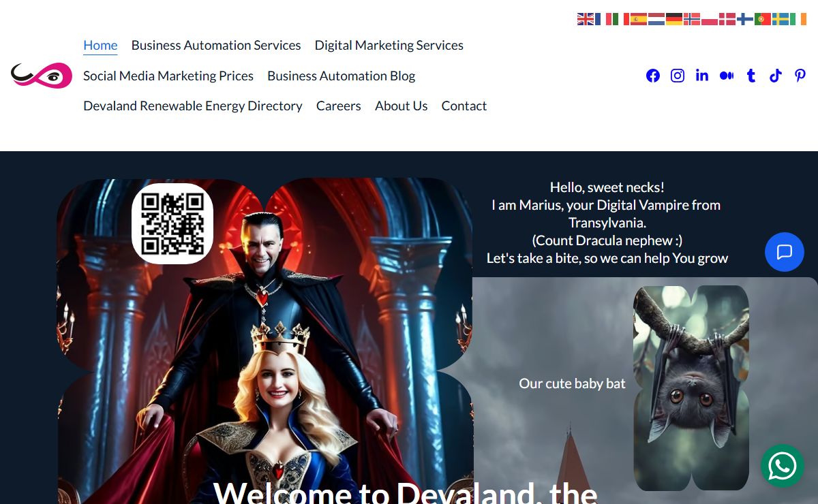Visit the TikTok profile icon
The width and height of the screenshot is (818, 504).
[x=776, y=76]
